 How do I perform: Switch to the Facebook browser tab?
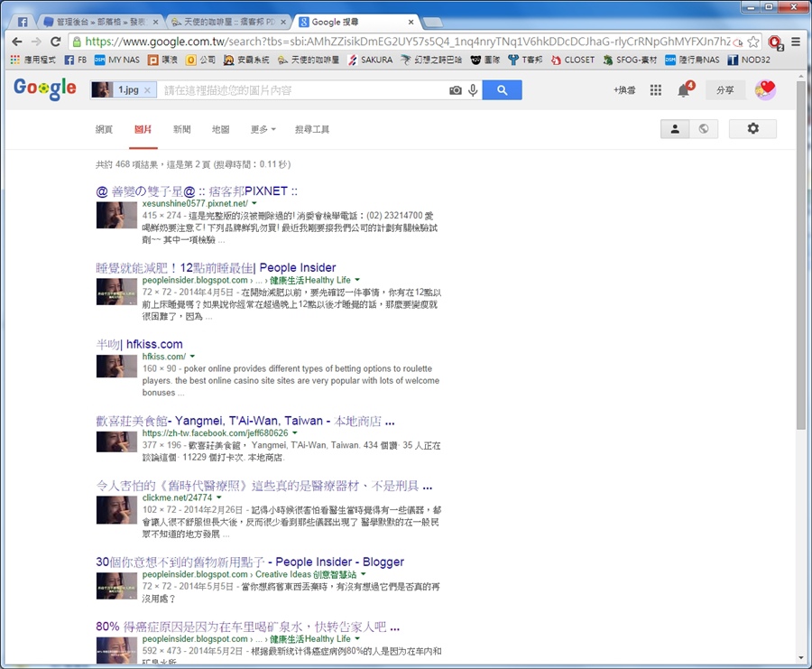[23, 22]
